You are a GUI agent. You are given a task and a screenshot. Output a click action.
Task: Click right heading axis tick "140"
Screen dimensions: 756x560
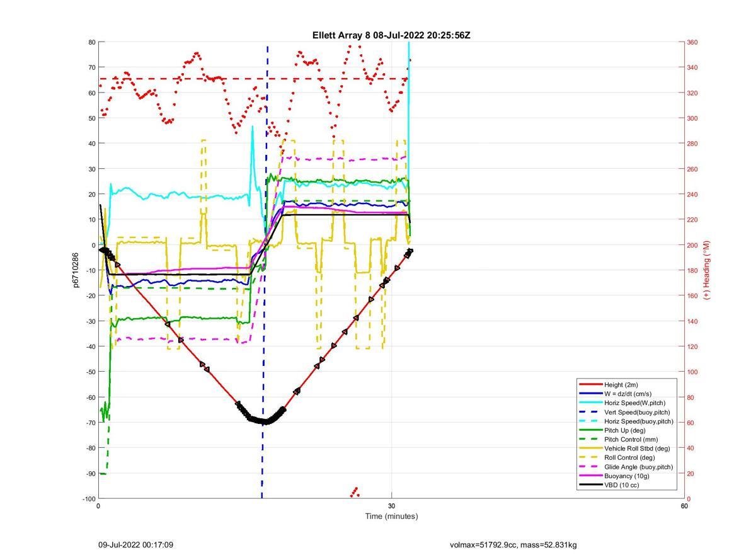coord(692,321)
